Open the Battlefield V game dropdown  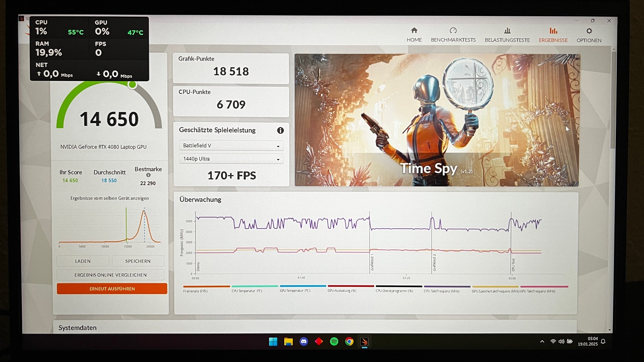231,146
